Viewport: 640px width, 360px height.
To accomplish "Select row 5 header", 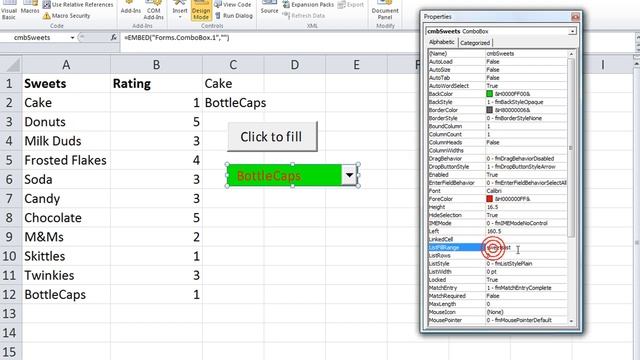I will [9, 160].
